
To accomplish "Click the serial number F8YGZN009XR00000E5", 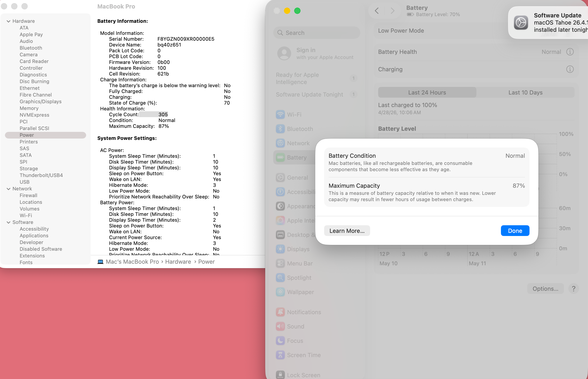I will [x=186, y=39].
